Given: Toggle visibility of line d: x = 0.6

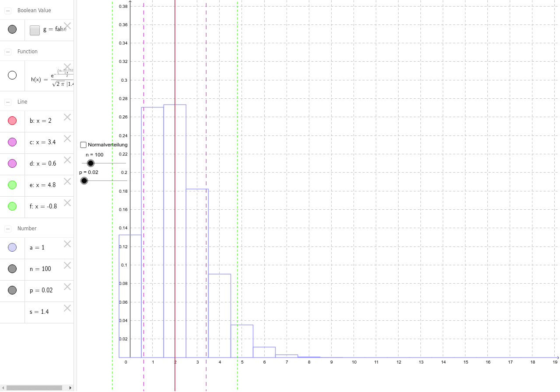Looking at the screenshot, I should [x=12, y=163].
